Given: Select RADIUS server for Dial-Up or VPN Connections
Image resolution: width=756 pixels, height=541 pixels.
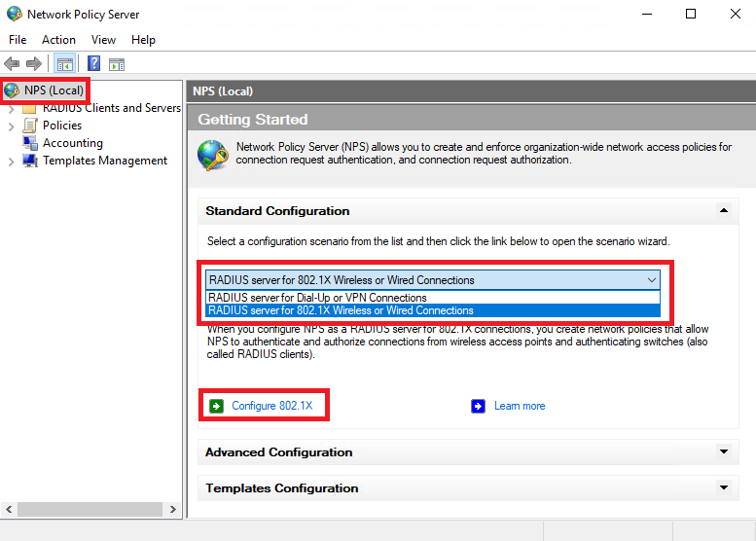Looking at the screenshot, I should (x=432, y=298).
